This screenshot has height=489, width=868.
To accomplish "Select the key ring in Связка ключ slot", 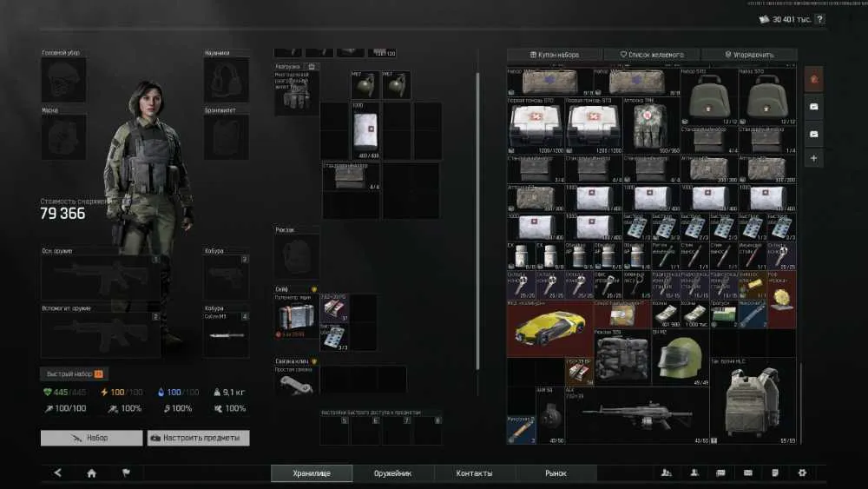I will pyautogui.click(x=296, y=380).
